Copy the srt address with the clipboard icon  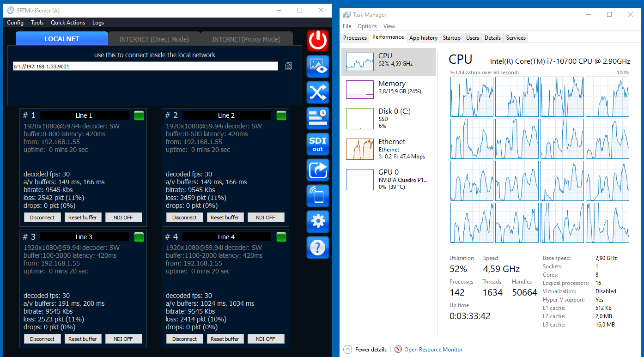(289, 67)
